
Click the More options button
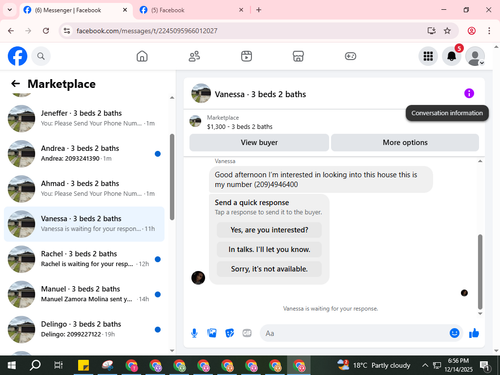pyautogui.click(x=405, y=143)
